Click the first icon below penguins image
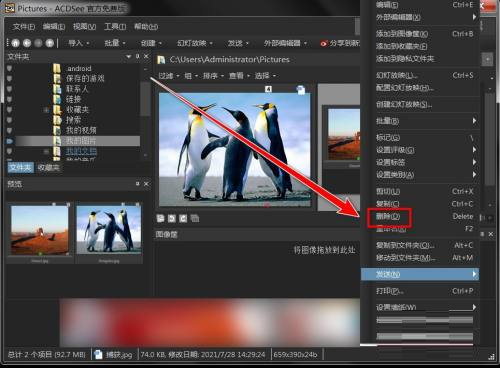Viewport: 500px width, 368px height. (161, 218)
